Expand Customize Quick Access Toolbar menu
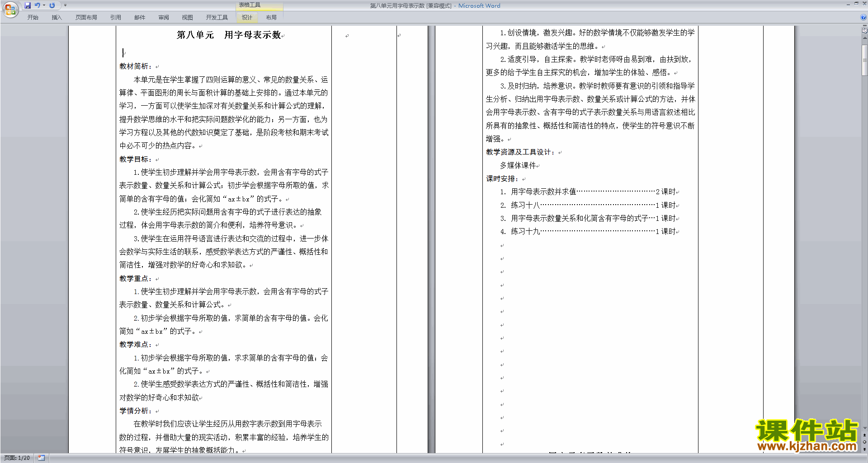 [65, 5]
